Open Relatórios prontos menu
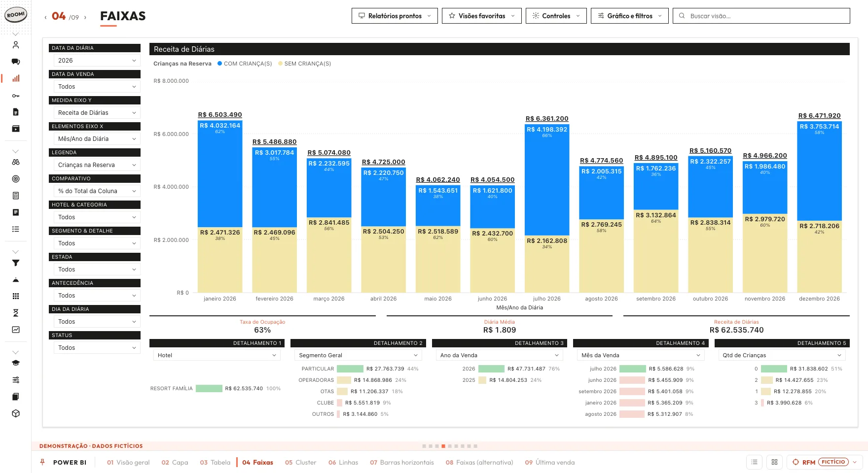 (x=395, y=16)
